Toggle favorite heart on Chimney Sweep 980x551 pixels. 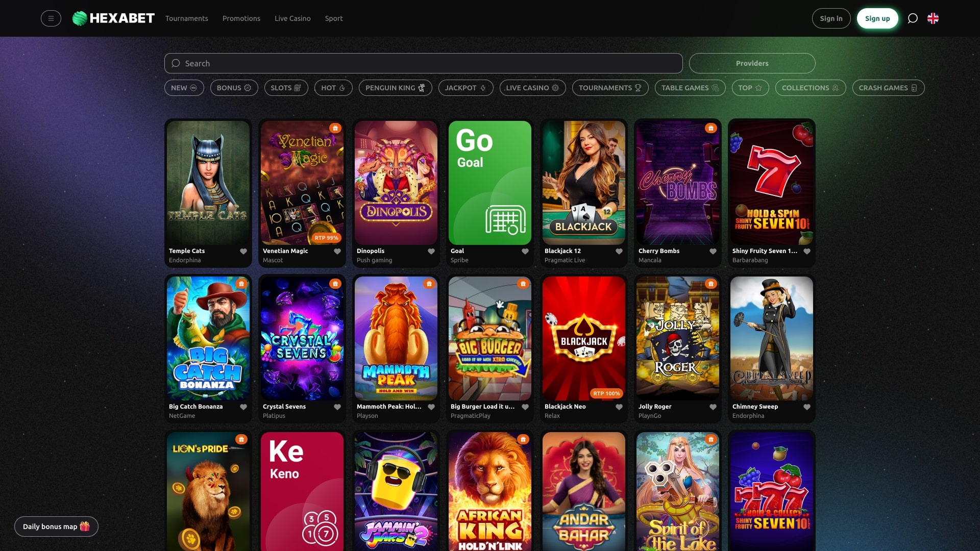click(x=807, y=407)
